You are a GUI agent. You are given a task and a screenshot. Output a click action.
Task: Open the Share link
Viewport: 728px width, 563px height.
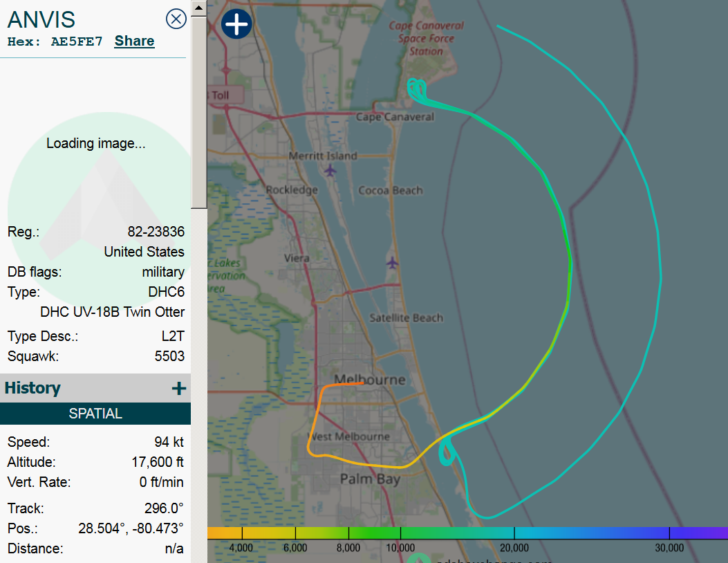135,41
